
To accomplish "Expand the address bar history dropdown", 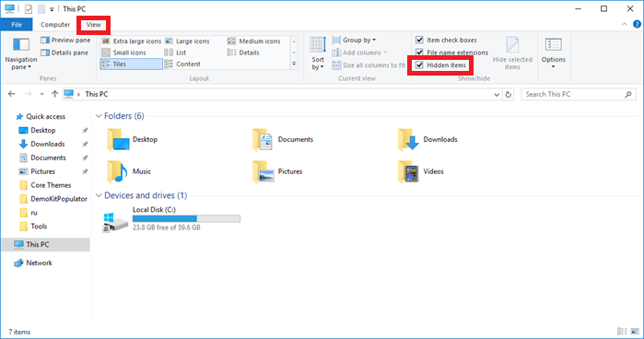I will tap(497, 95).
